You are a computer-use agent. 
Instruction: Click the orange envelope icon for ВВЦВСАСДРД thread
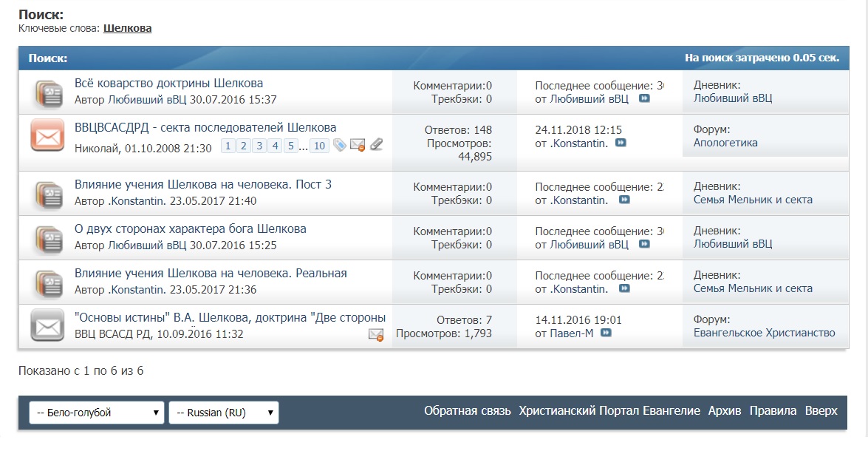click(48, 136)
